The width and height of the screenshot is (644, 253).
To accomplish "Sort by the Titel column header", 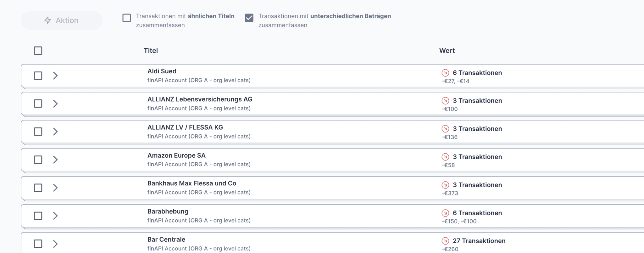I will 151,51.
